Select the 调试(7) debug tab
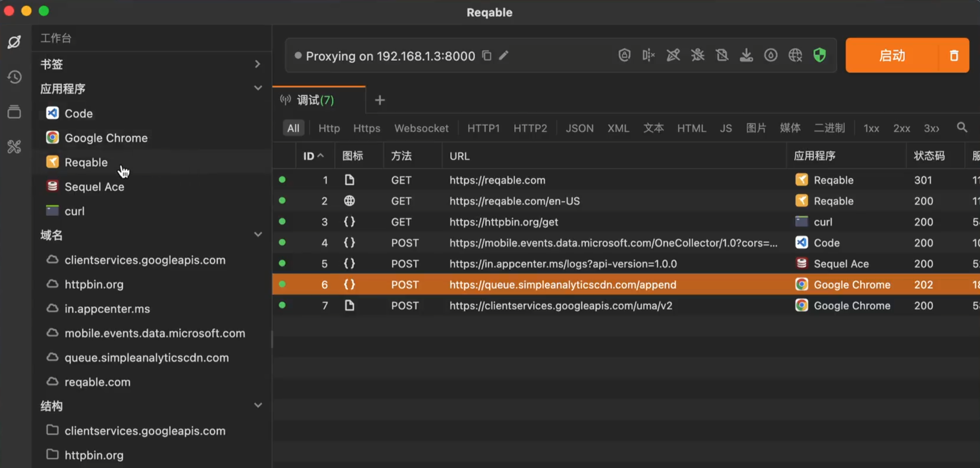This screenshot has height=468, width=980. point(319,100)
